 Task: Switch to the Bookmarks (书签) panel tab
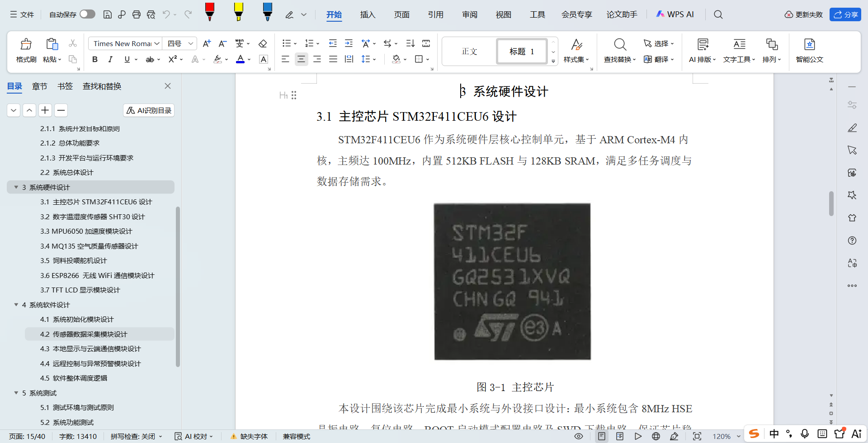click(x=65, y=86)
